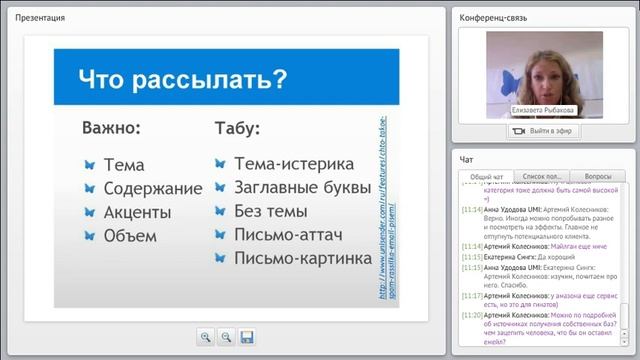Switch to the 'Общий чат' tab
The image size is (640, 360).
tap(486, 177)
